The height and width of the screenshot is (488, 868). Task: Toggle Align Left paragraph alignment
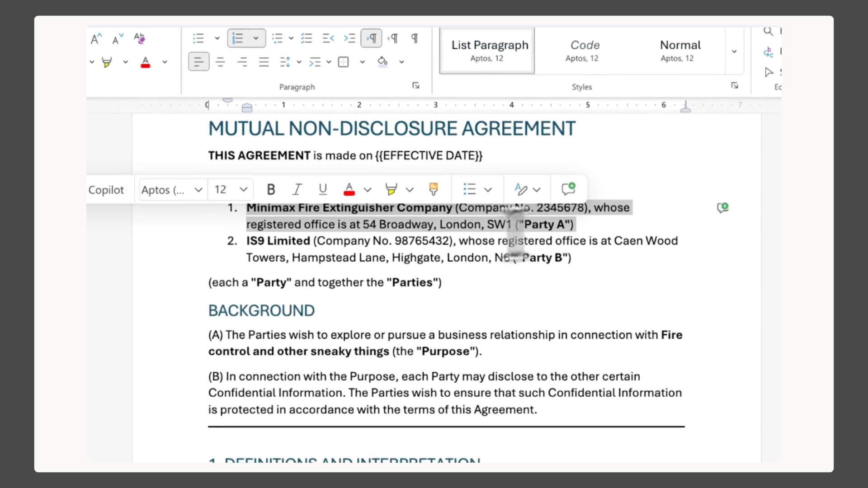click(199, 62)
